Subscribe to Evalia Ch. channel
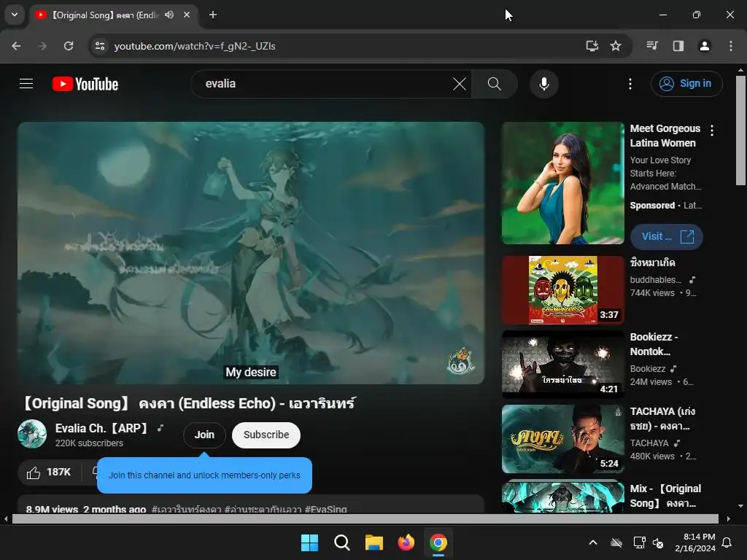747x560 pixels. tap(266, 435)
